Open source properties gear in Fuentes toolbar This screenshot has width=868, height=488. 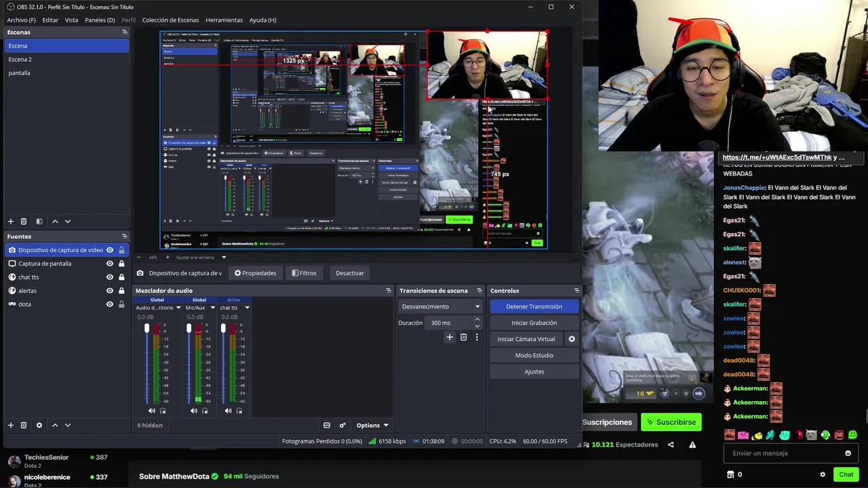[x=39, y=425]
